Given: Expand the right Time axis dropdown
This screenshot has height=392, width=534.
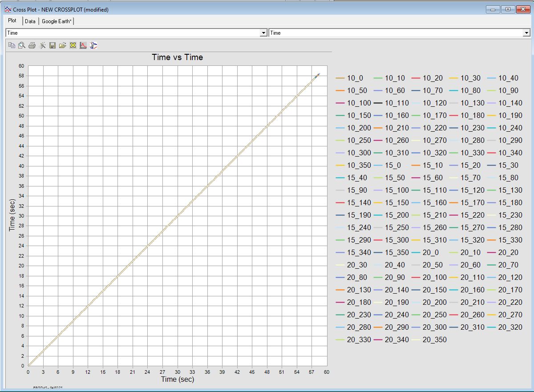Looking at the screenshot, I should (526, 33).
